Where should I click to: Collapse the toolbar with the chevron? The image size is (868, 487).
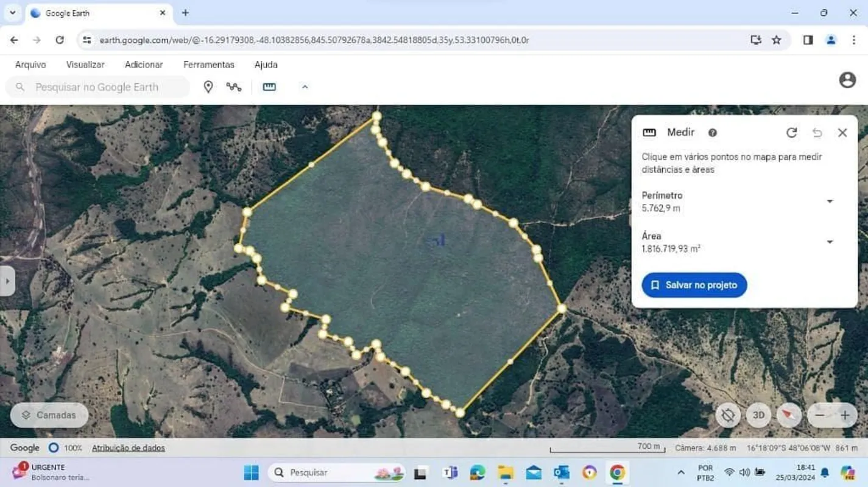(305, 87)
